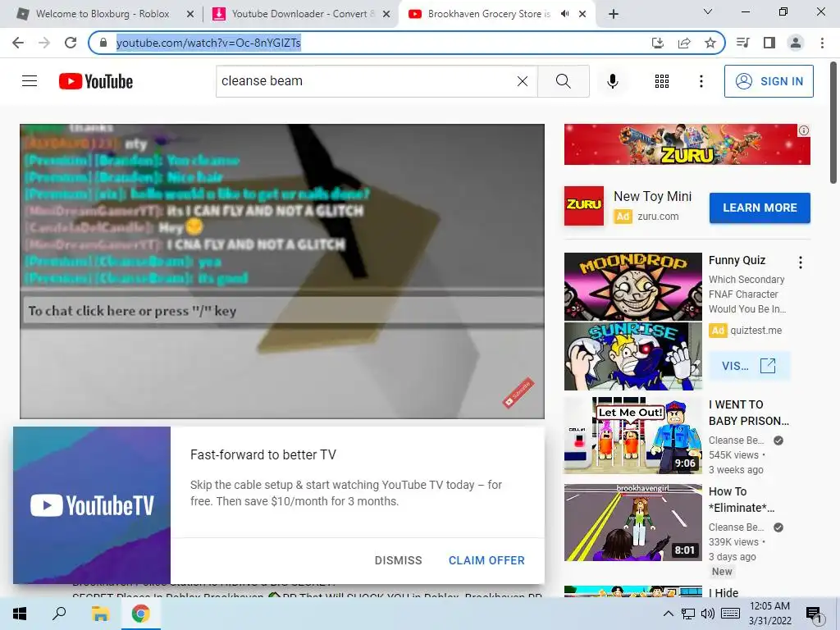
Task: Open the zuru.com ad link
Action: [x=658, y=217]
